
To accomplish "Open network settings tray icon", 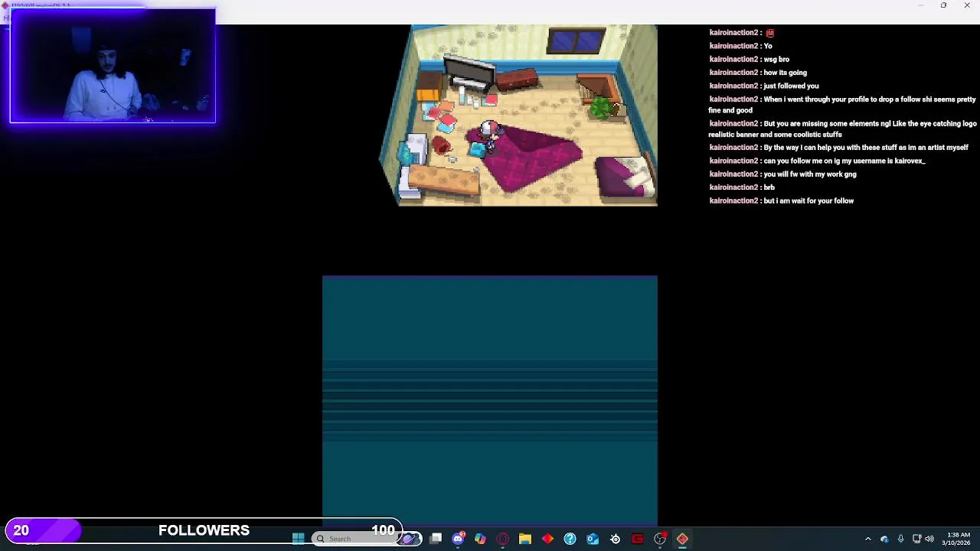I will [x=916, y=539].
